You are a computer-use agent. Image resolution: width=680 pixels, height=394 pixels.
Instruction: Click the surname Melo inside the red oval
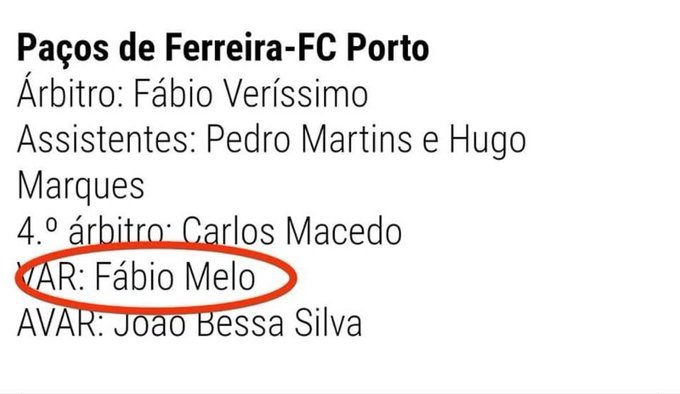pos(219,277)
